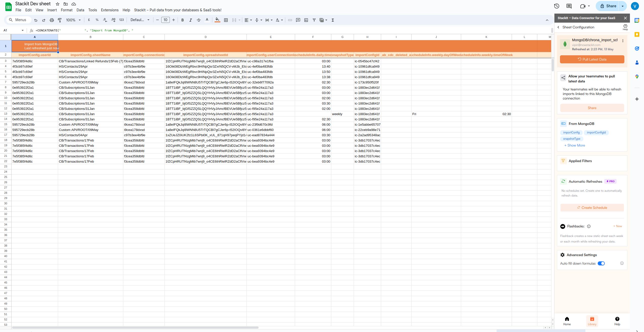
Task: Click the Pull Latest Data button
Action: (592, 59)
